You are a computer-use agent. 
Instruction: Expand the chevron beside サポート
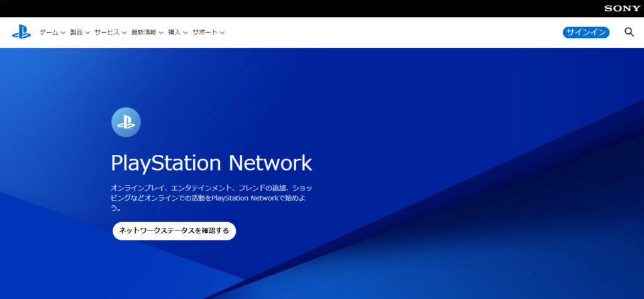click(x=222, y=33)
